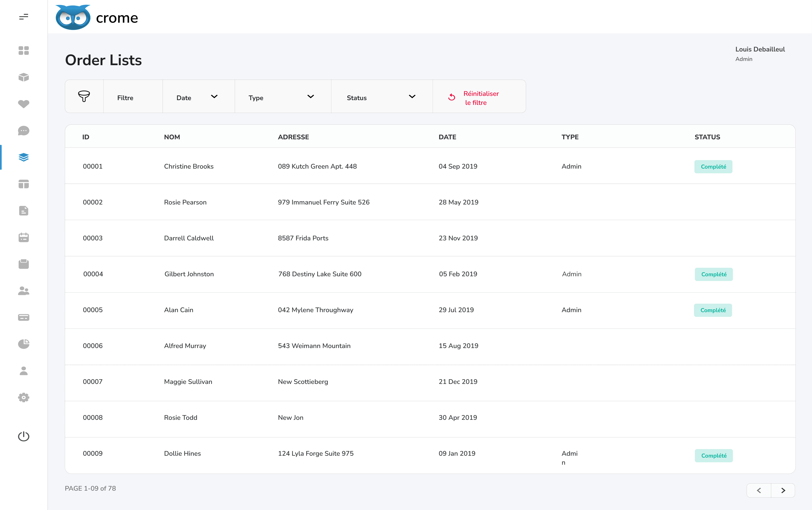Image resolution: width=812 pixels, height=510 pixels.
Task: Click the funnel filter icon
Action: pos(84,97)
